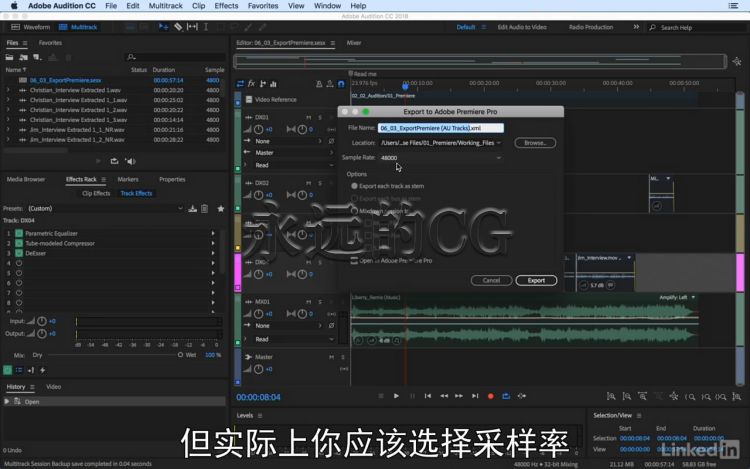Click the fx button in track controls
Image resolution: width=750 pixels, height=469 pixels.
[x=251, y=84]
